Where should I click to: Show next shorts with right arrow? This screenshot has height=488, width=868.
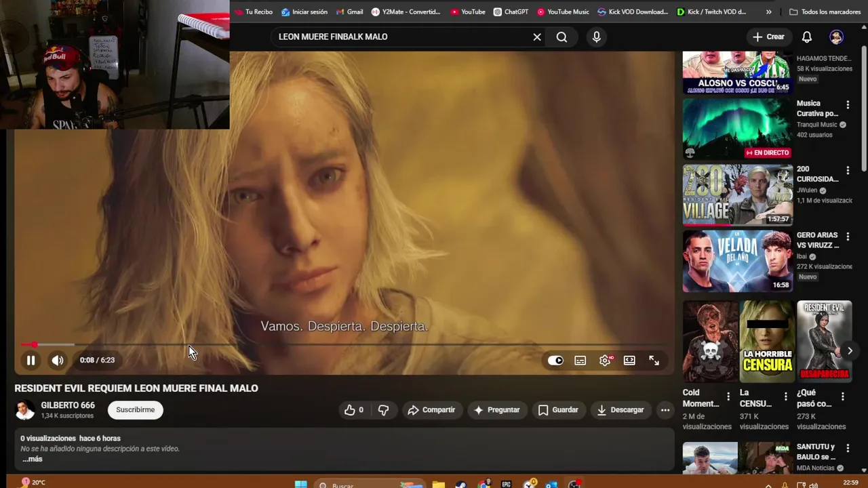pyautogui.click(x=850, y=350)
